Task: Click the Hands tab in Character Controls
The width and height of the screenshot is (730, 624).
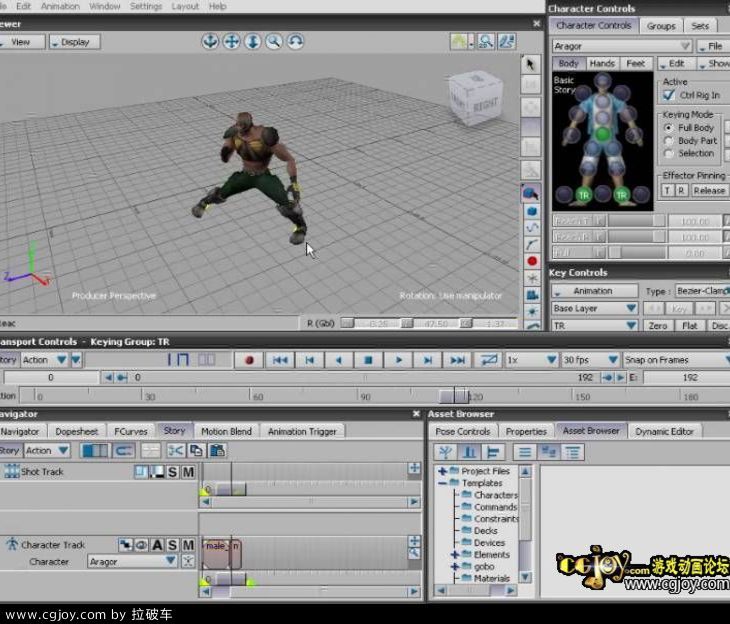Action: pos(602,63)
